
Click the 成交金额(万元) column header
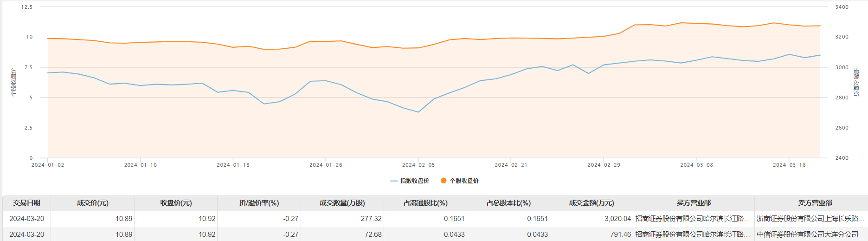point(592,203)
